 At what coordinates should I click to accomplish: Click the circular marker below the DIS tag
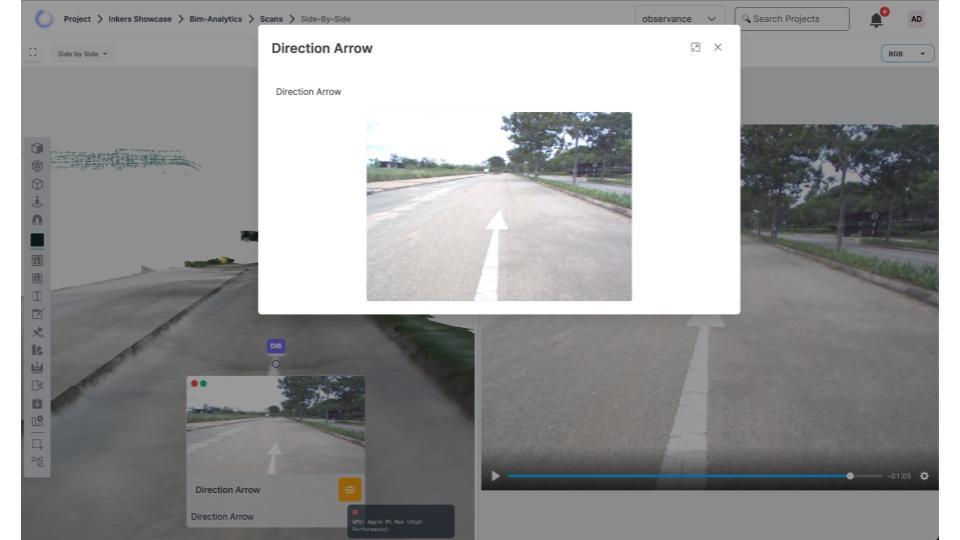click(x=276, y=364)
